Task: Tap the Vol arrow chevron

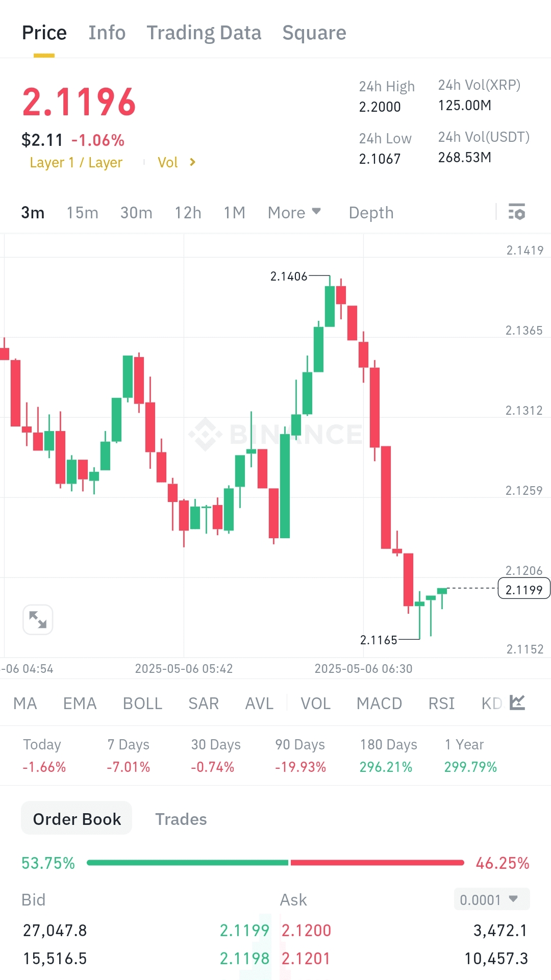Action: 192,162
